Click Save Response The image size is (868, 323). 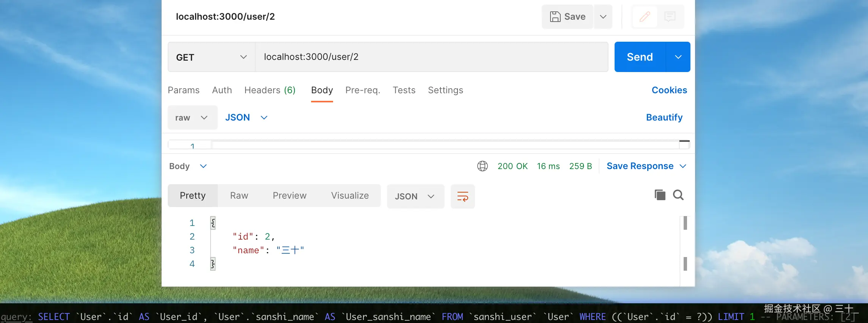point(640,166)
